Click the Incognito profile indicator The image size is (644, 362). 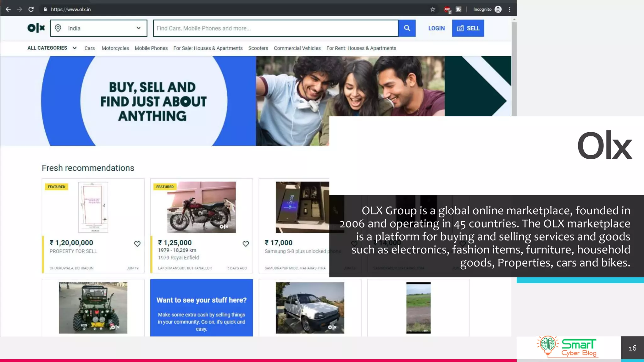point(487,9)
